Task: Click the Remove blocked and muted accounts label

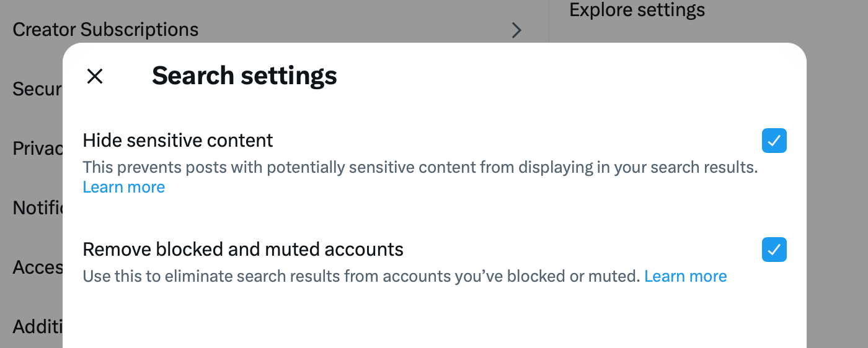Action: [x=243, y=250]
